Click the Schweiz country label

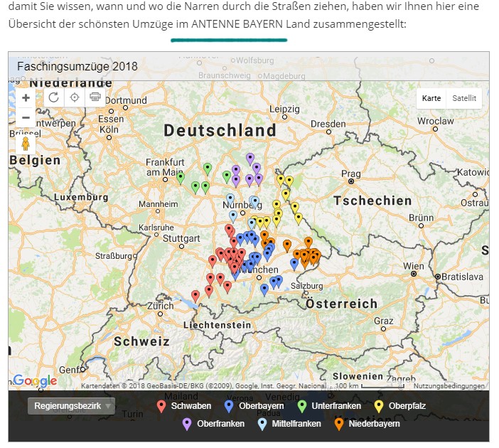[141, 341]
